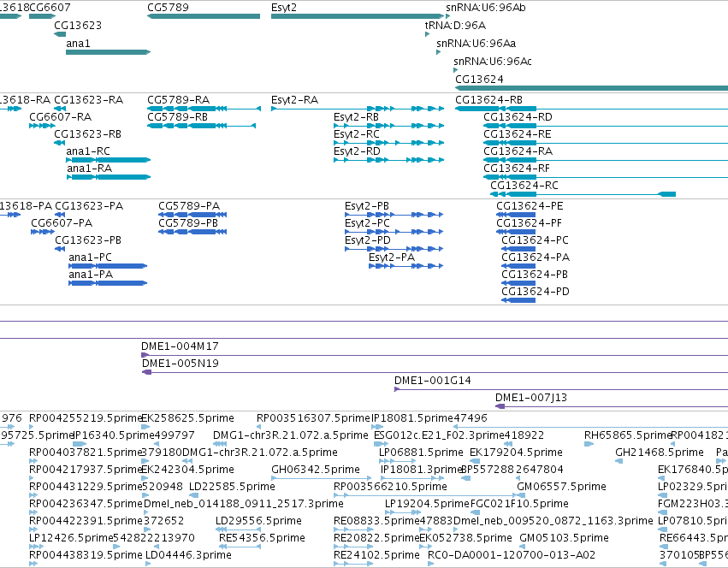Select the CG13624 gene label
This screenshot has width=728, height=568.
(x=479, y=80)
